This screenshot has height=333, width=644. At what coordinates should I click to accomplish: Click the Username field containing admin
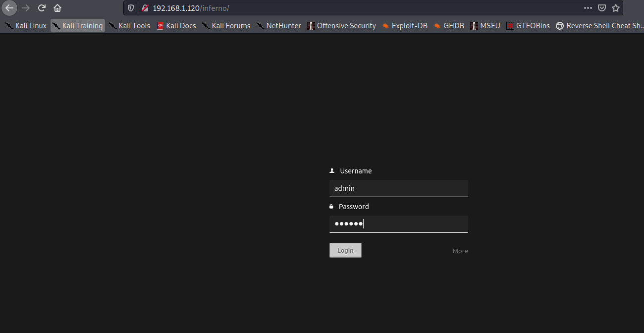tap(399, 188)
